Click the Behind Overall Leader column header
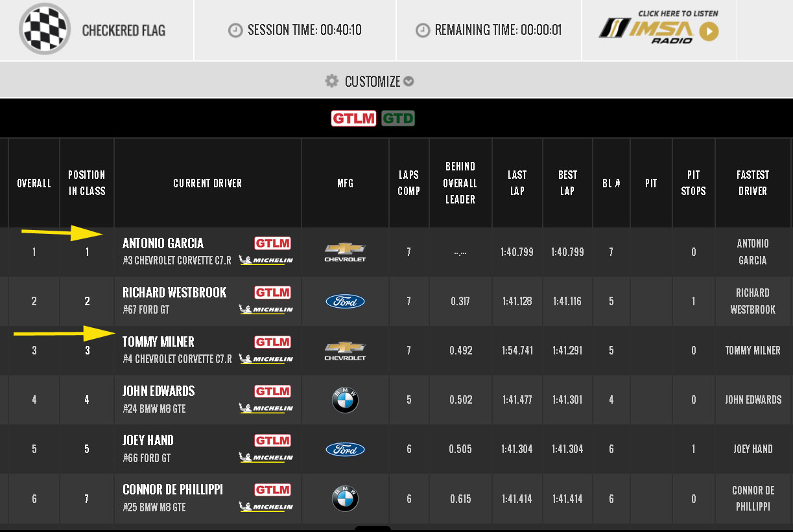793x532 pixels. point(460,183)
